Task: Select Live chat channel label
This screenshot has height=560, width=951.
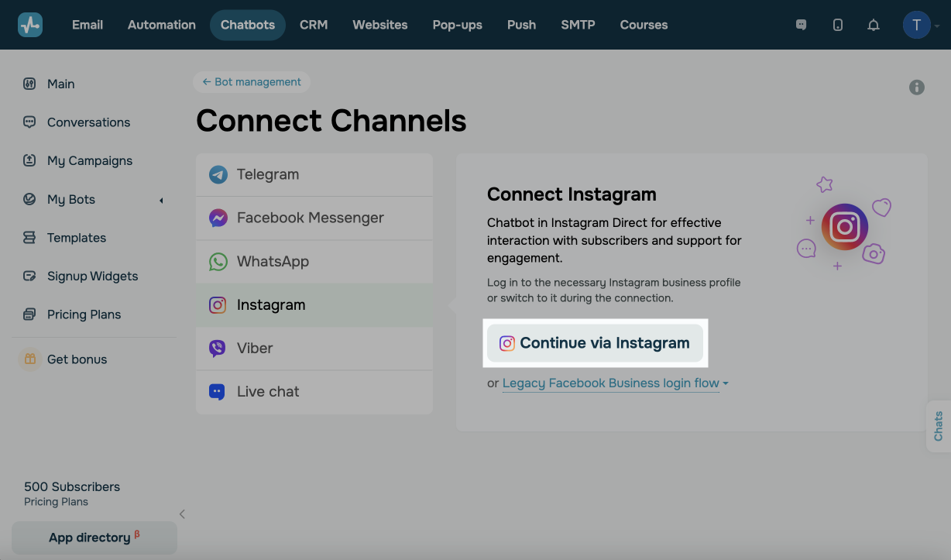Action: (x=268, y=392)
